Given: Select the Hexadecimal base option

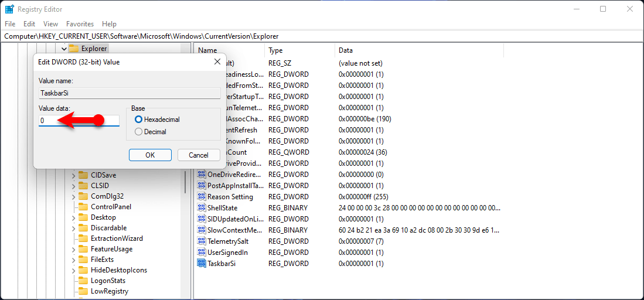Looking at the screenshot, I should point(138,120).
